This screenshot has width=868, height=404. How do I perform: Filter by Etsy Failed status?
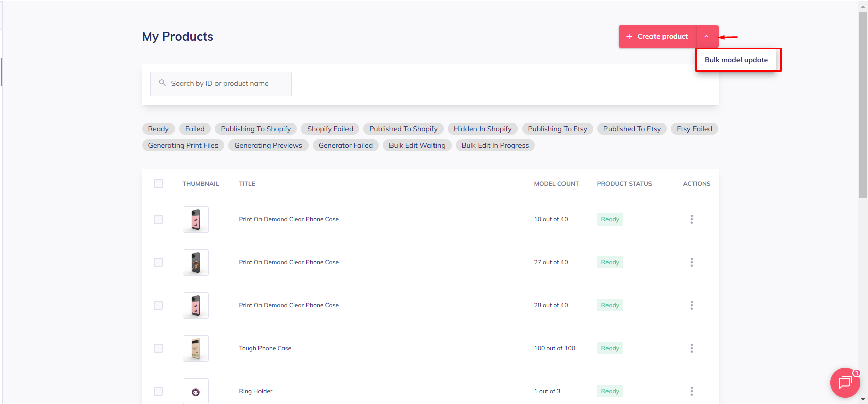pos(694,129)
